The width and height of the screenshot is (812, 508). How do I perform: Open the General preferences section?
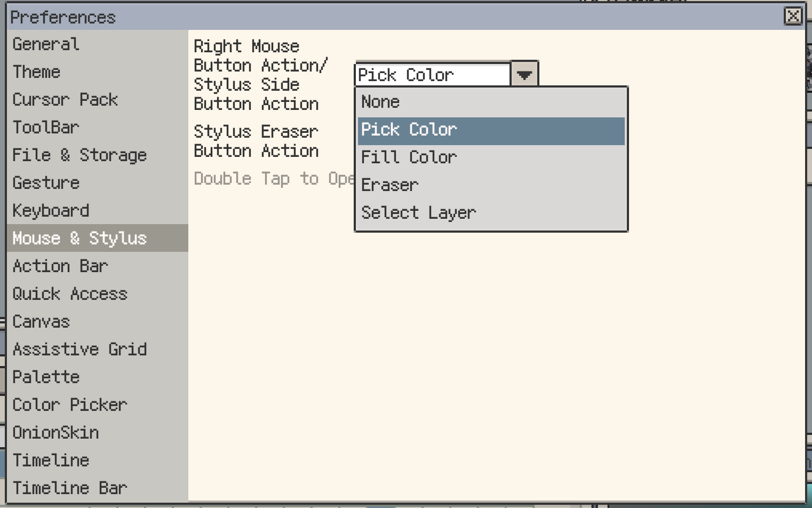46,44
